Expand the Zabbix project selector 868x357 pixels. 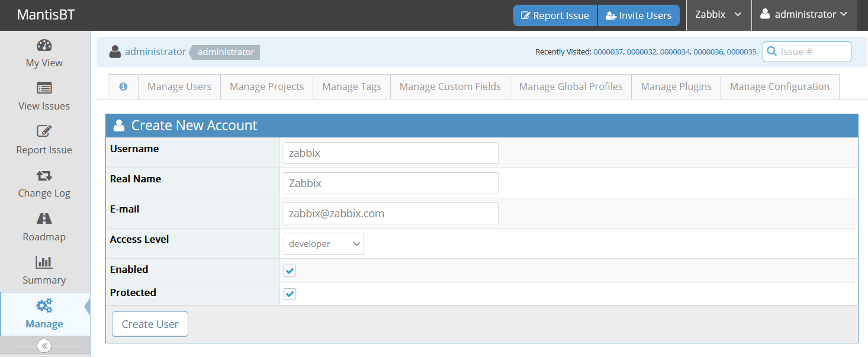pos(718,15)
